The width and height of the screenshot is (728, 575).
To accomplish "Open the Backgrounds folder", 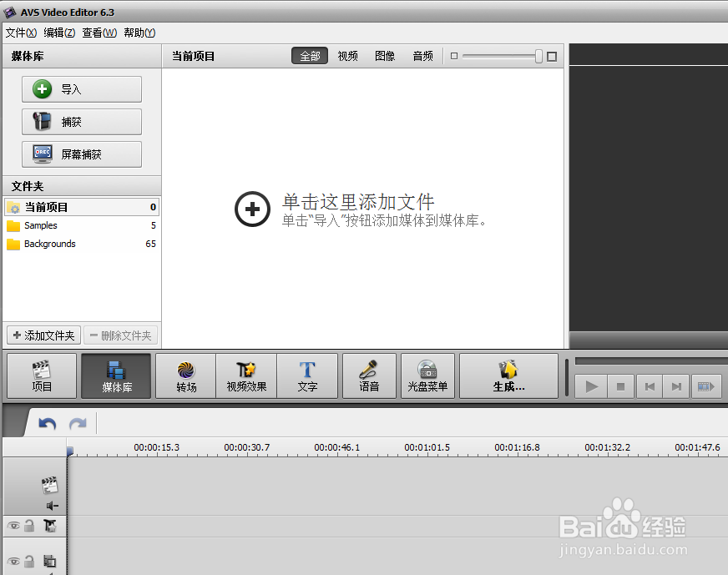I will [x=82, y=244].
